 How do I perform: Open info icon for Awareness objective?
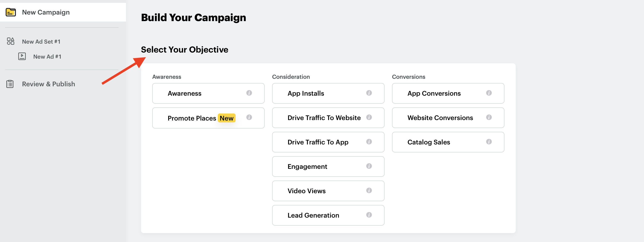(249, 93)
